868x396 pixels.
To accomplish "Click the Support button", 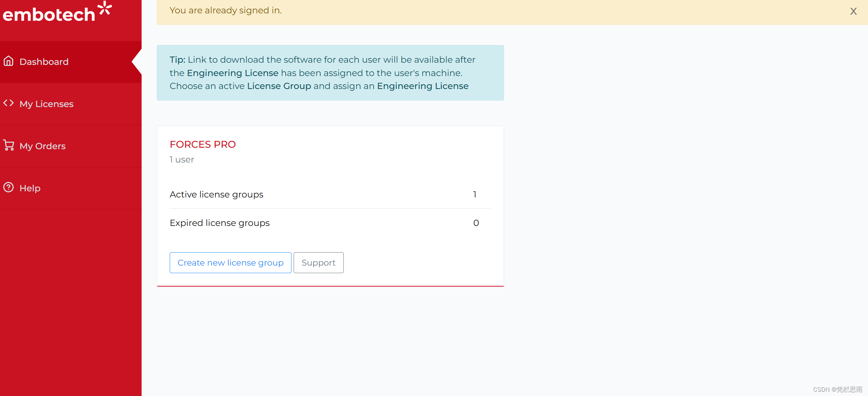I will tap(319, 263).
